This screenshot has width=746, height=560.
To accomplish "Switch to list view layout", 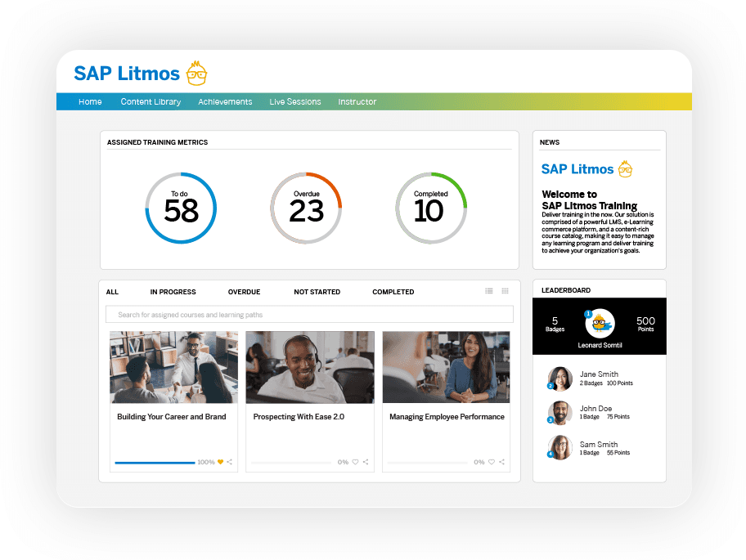I will tap(489, 291).
